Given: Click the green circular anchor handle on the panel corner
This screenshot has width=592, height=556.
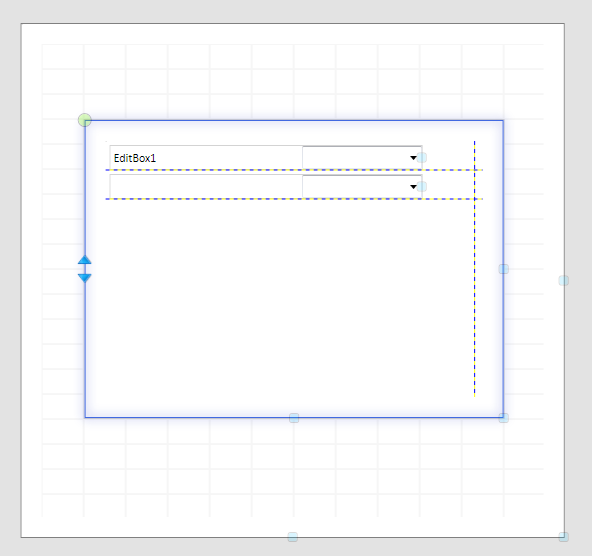Looking at the screenshot, I should coord(85,120).
